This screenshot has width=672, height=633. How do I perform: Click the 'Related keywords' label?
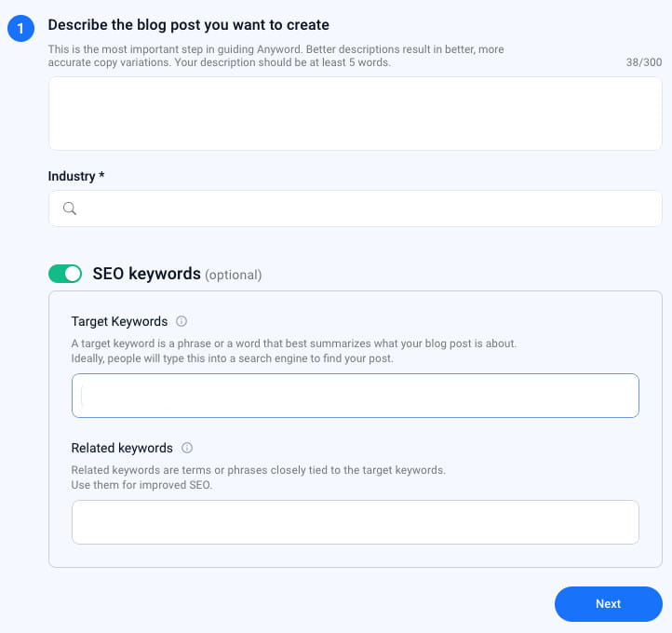[x=122, y=449]
